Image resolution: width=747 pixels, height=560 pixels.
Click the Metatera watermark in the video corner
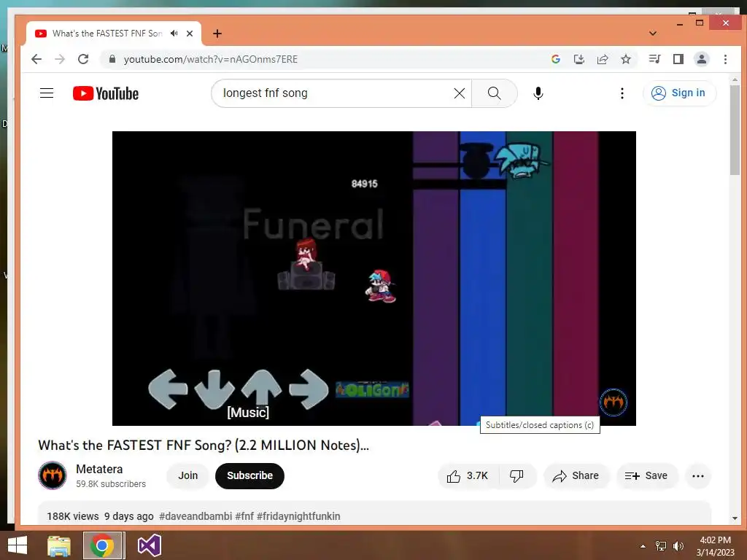click(x=613, y=402)
